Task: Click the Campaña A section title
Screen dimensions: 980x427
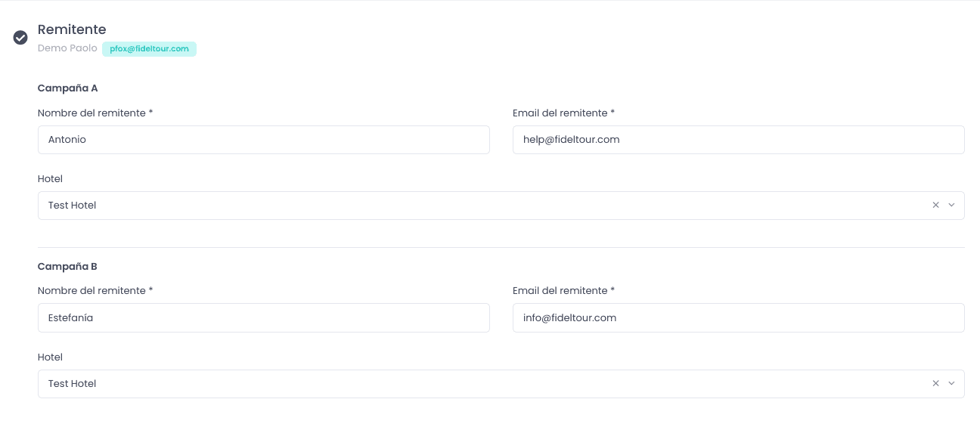Action: (67, 88)
